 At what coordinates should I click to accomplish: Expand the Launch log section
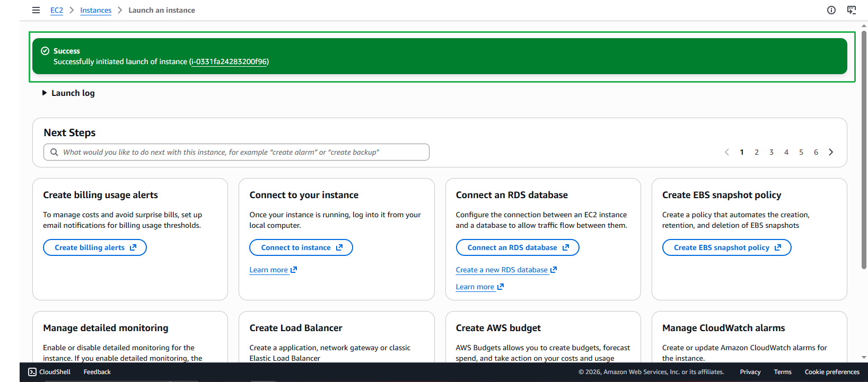click(x=68, y=93)
